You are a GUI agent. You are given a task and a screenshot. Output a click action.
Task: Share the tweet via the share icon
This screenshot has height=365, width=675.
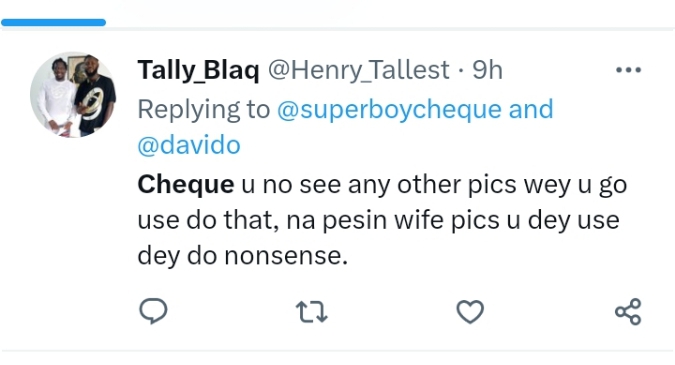(628, 311)
